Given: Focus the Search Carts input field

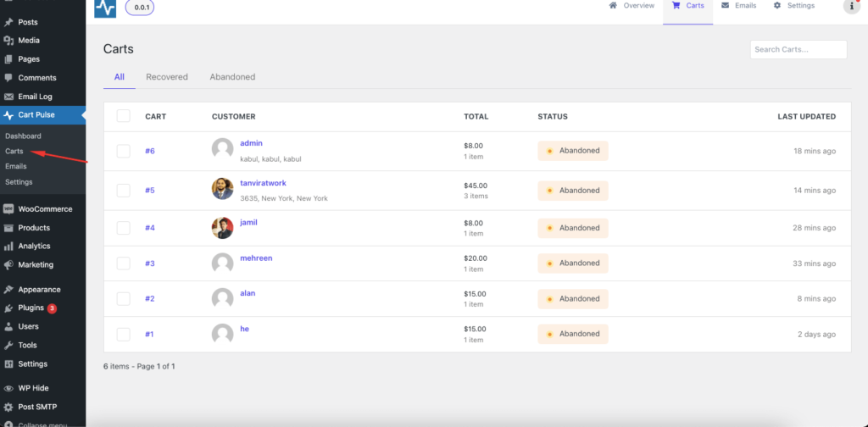Looking at the screenshot, I should click(798, 49).
